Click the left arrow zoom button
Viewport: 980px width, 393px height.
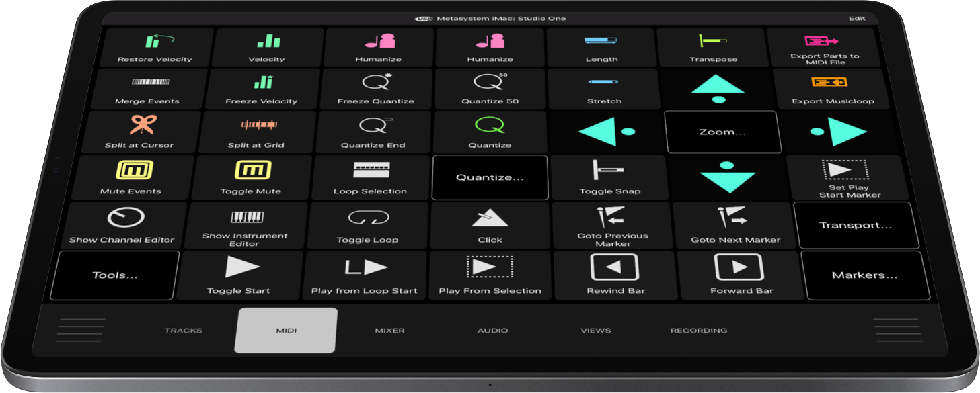click(x=607, y=132)
